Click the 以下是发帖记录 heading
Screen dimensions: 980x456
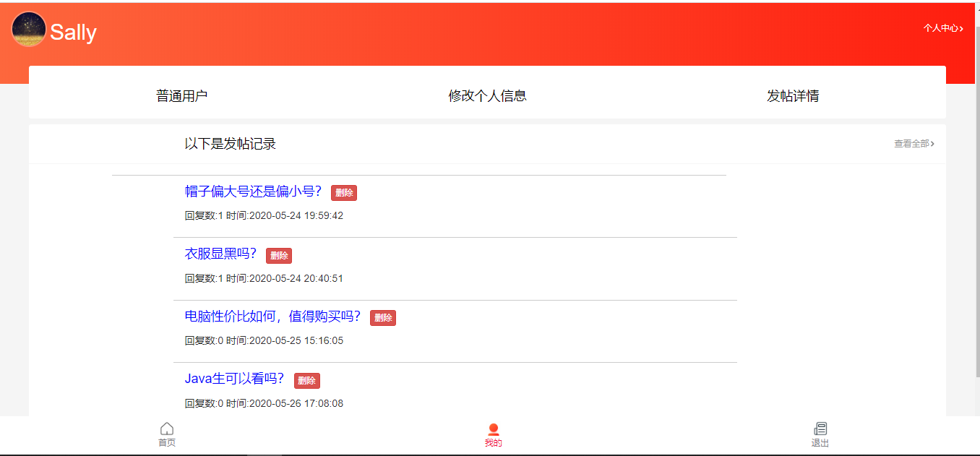(230, 144)
